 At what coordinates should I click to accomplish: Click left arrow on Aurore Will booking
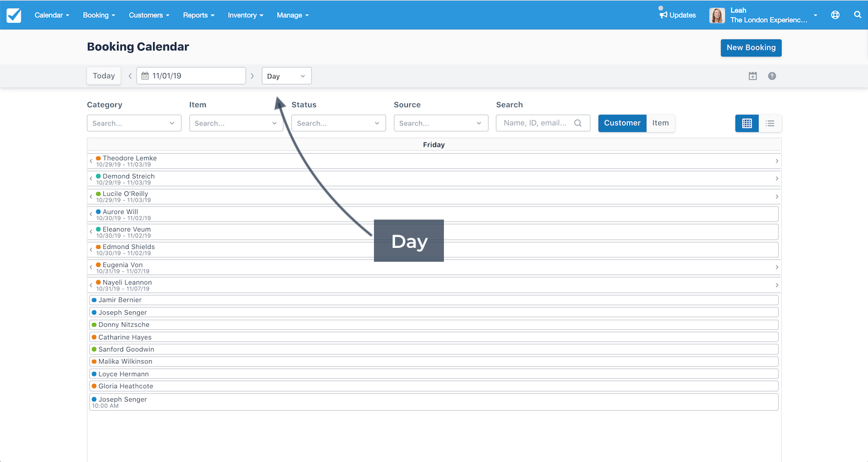[x=91, y=214]
